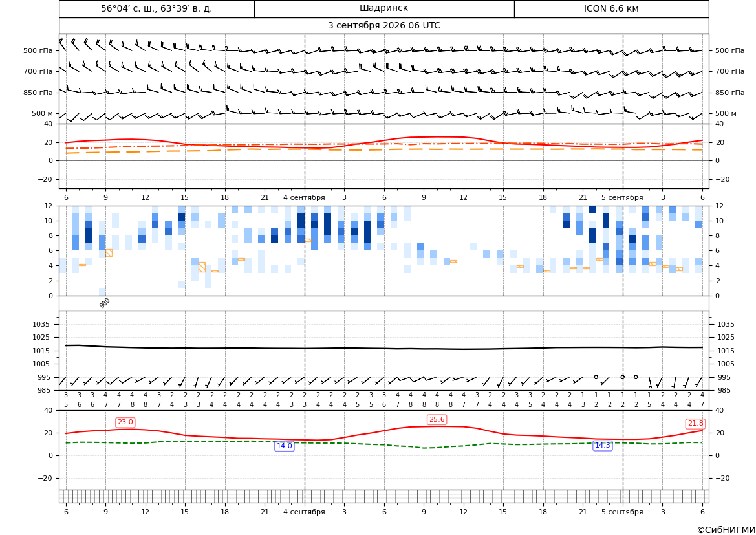Click the coordinates 56°04′ с. ш. header cell
Image resolution: width=756 pixels, height=535 pixels.
pos(157,8)
